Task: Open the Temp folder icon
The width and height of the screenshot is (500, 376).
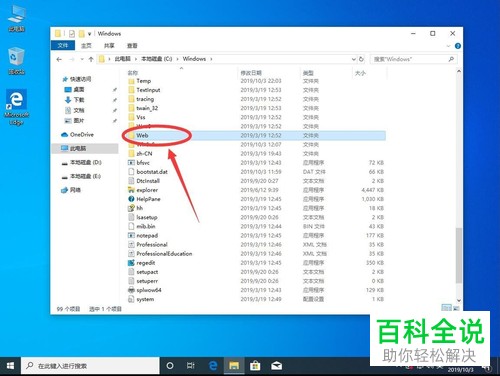Action: click(131, 81)
